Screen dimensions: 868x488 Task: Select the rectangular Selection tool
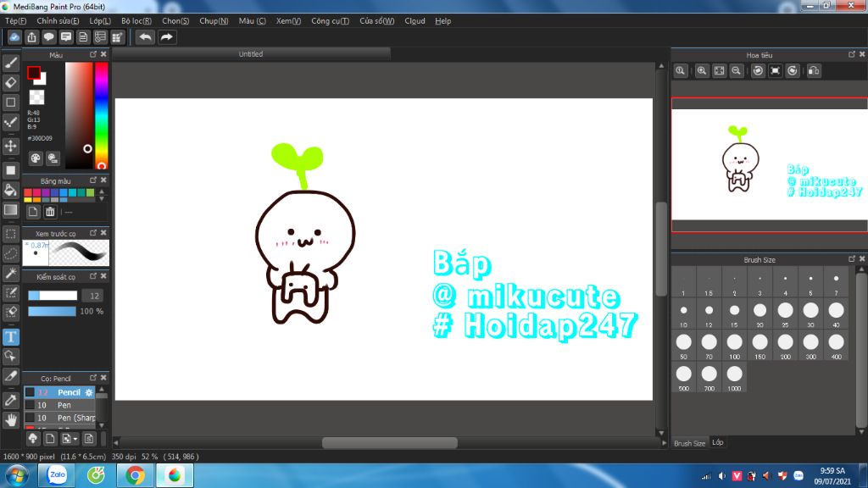[x=10, y=234]
